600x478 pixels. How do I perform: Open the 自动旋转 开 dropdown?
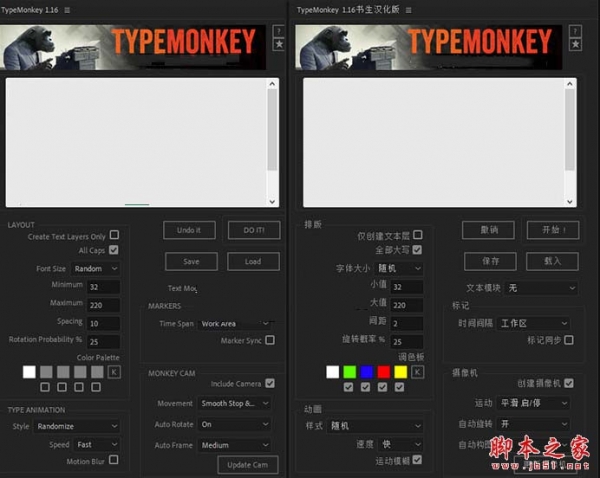tap(533, 424)
